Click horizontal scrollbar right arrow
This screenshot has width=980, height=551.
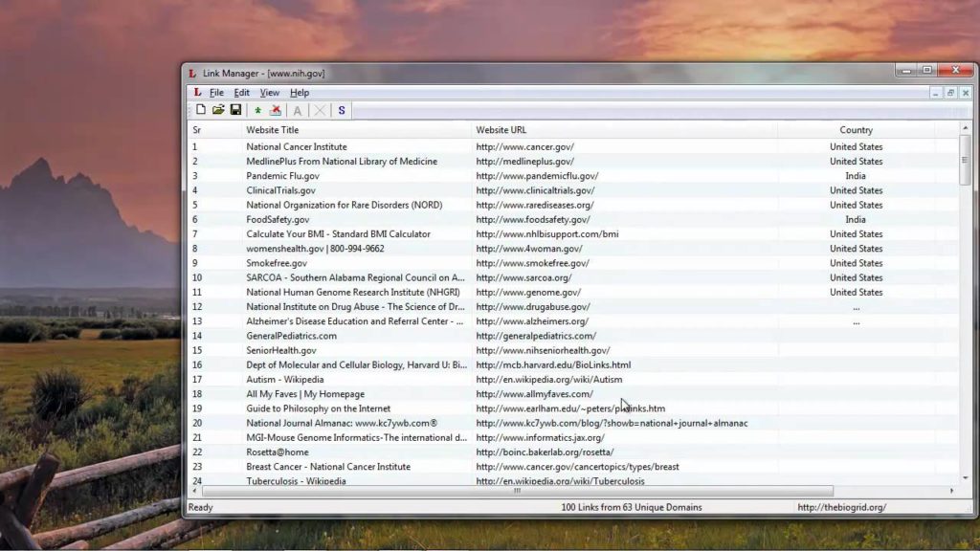(952, 491)
